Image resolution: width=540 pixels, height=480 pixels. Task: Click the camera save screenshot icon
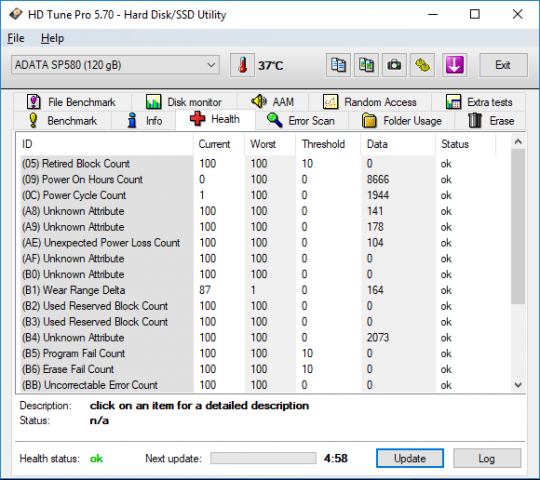click(x=394, y=65)
